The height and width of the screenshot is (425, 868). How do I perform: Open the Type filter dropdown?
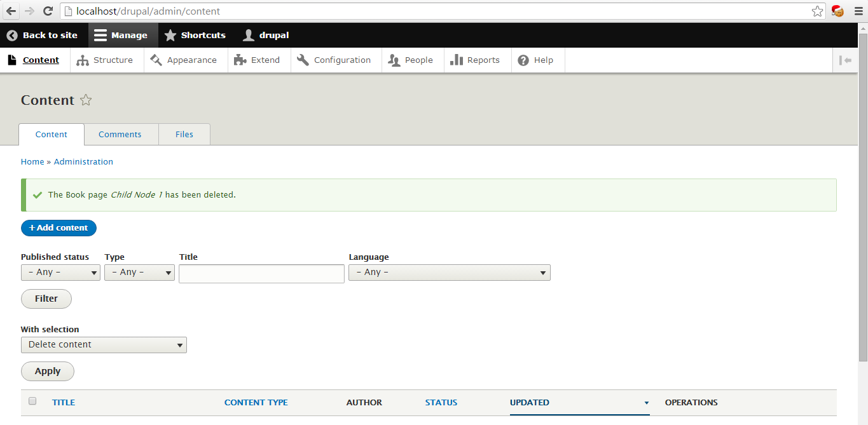[139, 273]
